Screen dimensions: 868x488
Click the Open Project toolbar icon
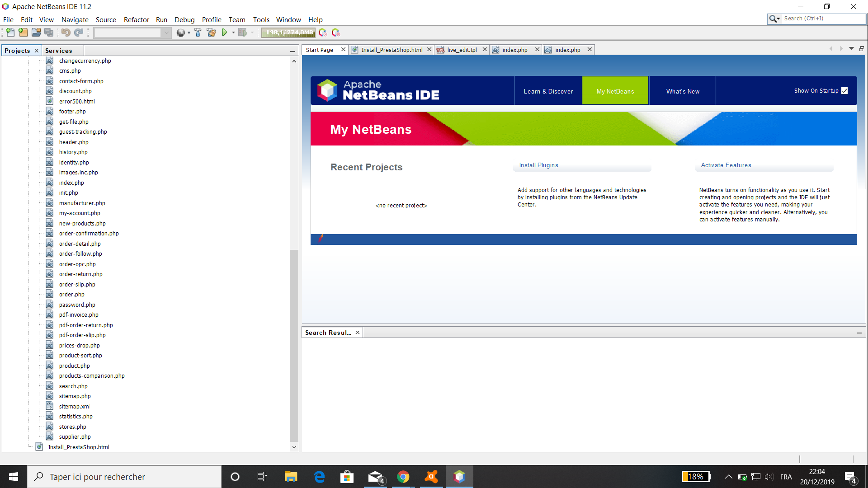tap(36, 33)
